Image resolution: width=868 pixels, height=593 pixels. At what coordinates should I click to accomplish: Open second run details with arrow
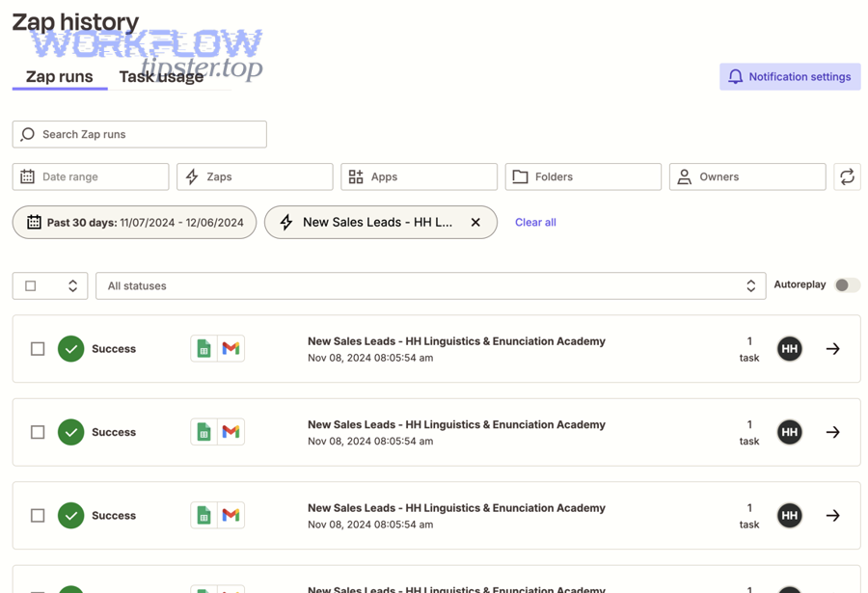(x=833, y=432)
